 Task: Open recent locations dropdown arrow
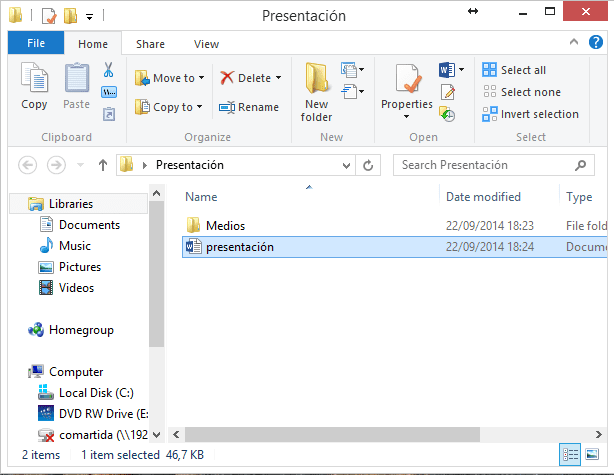click(x=80, y=165)
